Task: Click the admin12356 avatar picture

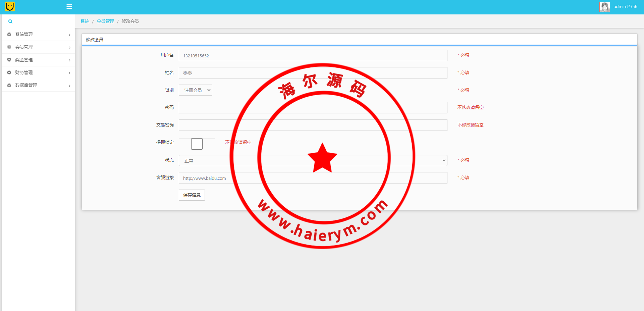Action: pyautogui.click(x=604, y=7)
